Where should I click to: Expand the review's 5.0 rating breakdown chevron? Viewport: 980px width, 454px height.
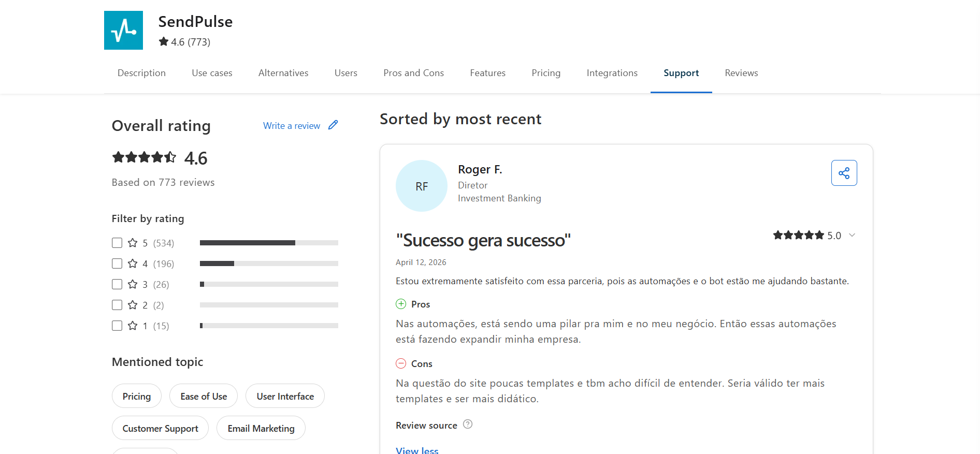[852, 235]
